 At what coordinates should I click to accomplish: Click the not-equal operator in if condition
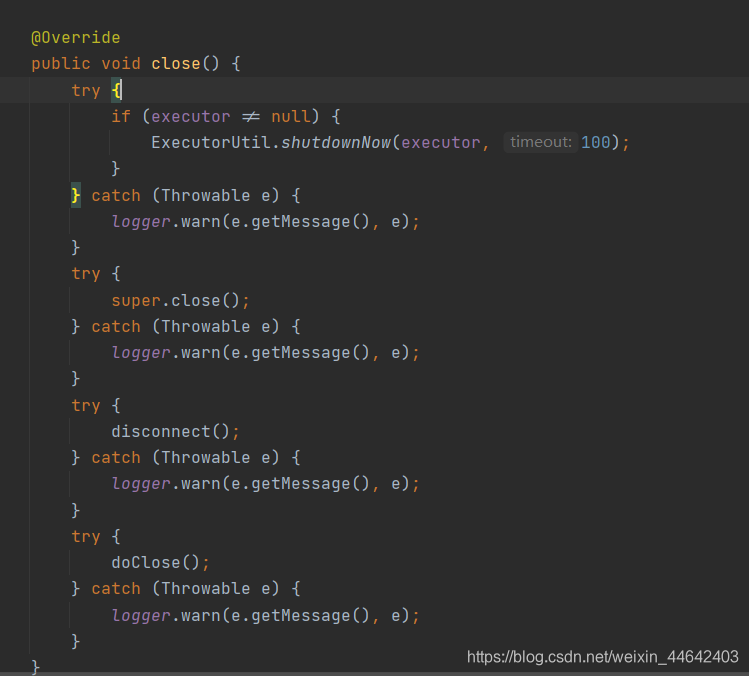pyautogui.click(x=251, y=116)
